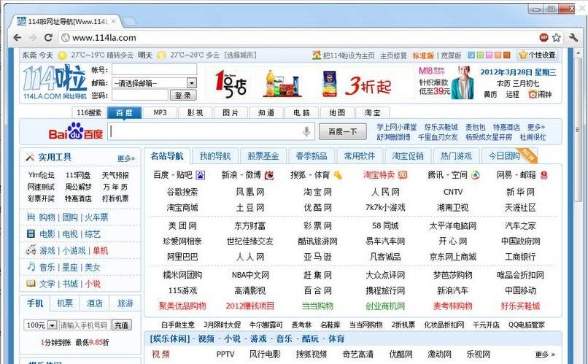Click the hammer icon beside 实用工具
The height and width of the screenshot is (364, 588).
tap(30, 157)
